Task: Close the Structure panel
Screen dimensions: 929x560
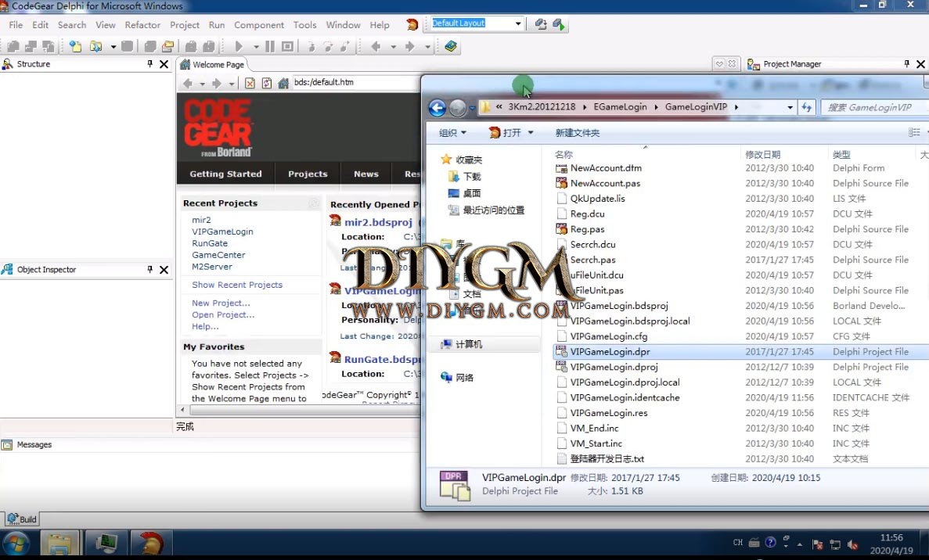Action: (164, 64)
